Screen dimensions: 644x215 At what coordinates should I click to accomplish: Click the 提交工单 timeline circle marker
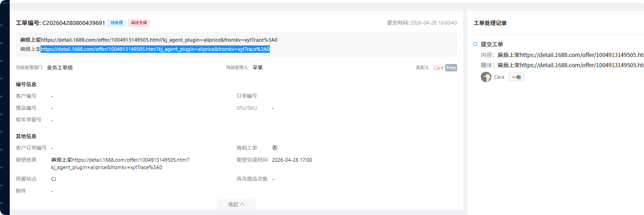(x=475, y=44)
